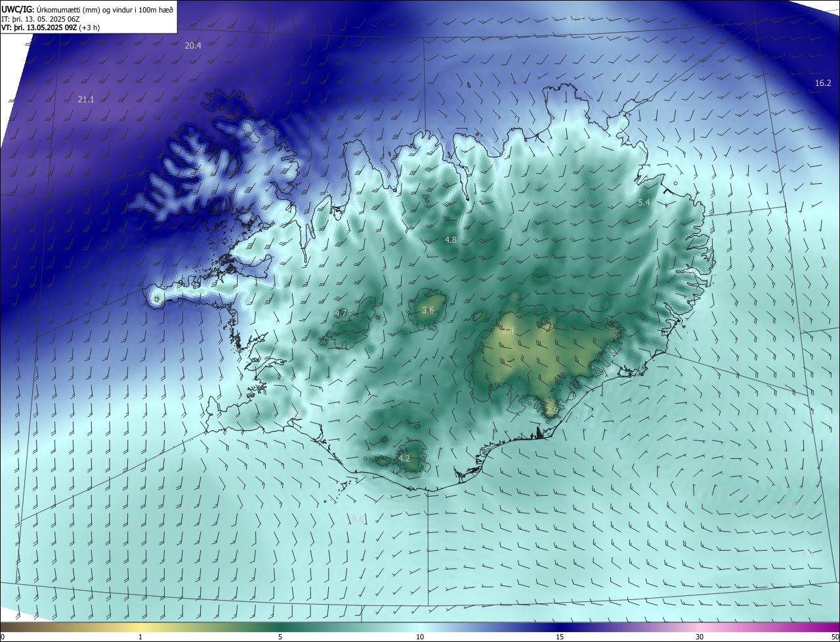Click the 2.9 value label

tap(552, 411)
